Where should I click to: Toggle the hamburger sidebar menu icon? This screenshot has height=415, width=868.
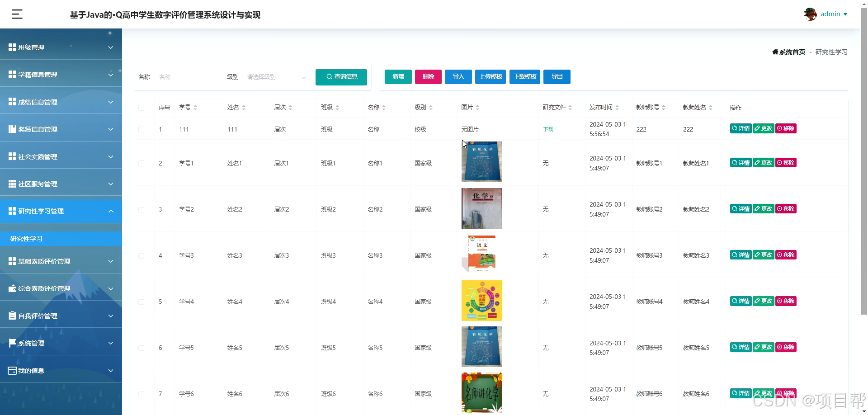[17, 14]
